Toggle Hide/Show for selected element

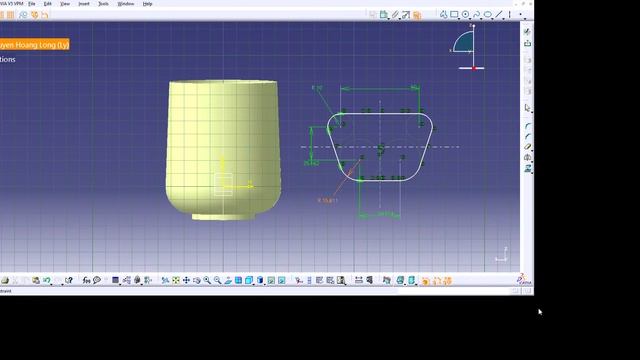(271, 280)
